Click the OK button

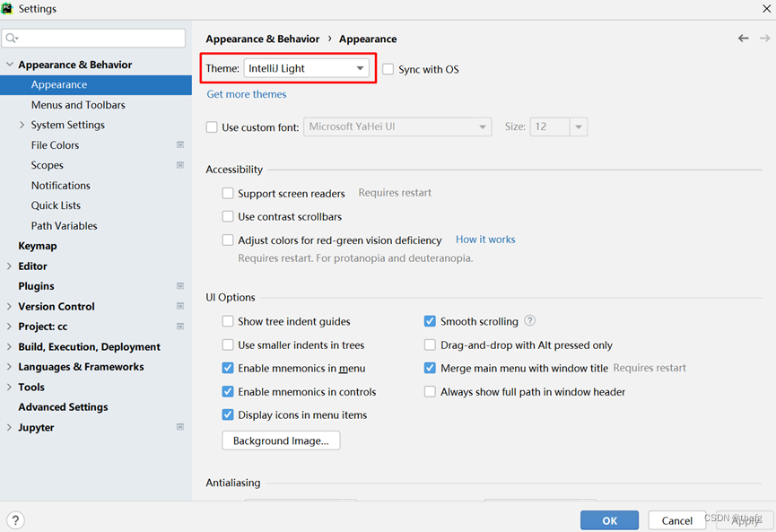pos(609,520)
